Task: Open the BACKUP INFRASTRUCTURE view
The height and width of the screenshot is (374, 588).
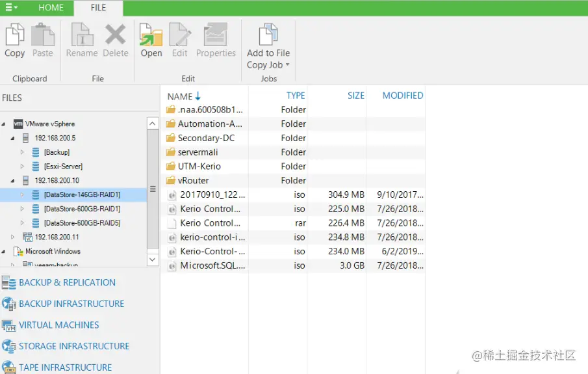Action: click(71, 304)
